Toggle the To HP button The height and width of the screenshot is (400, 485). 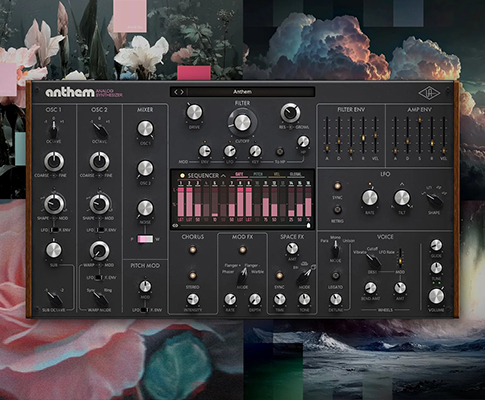coord(280,152)
